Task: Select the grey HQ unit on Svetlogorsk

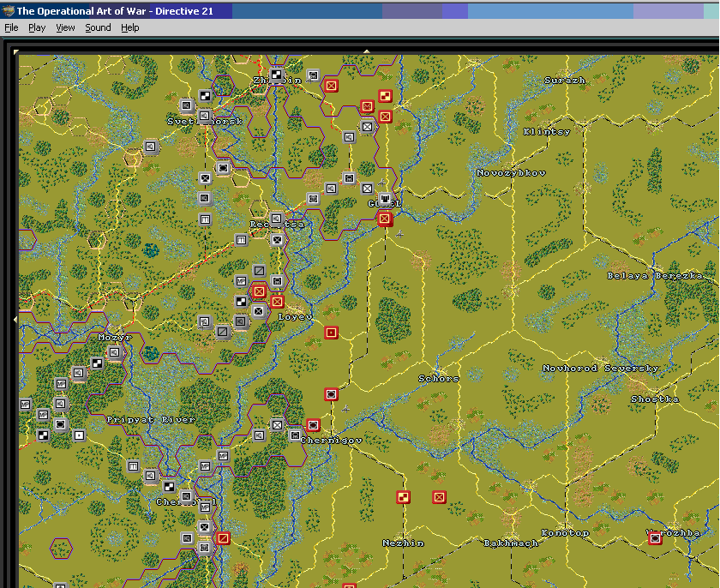Action: click(x=205, y=116)
